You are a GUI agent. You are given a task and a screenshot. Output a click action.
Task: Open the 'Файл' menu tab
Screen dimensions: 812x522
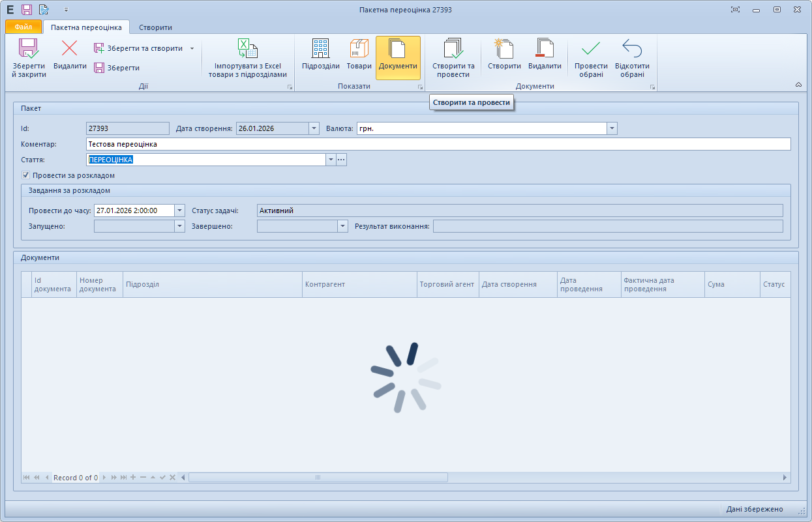click(x=23, y=27)
